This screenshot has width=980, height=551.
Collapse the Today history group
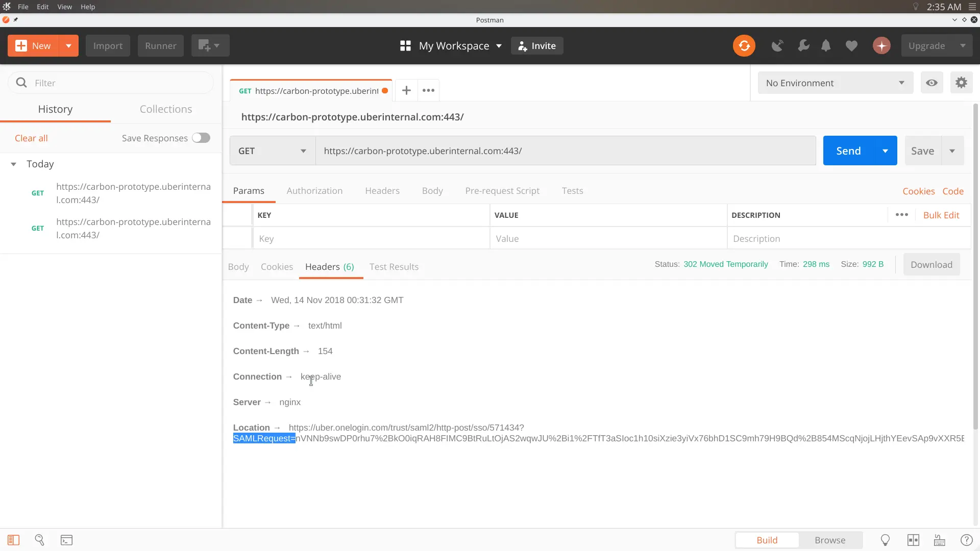coord(14,164)
